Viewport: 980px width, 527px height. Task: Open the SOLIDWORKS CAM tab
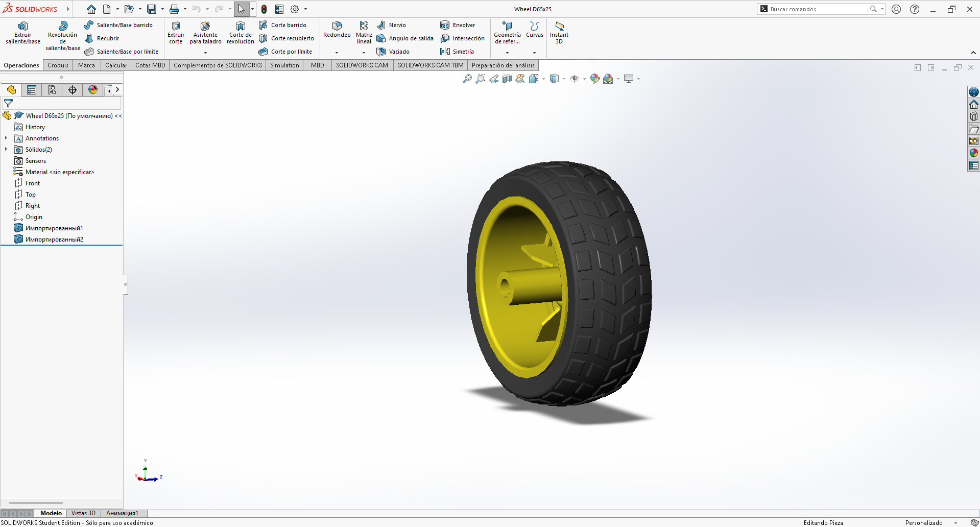click(x=362, y=65)
